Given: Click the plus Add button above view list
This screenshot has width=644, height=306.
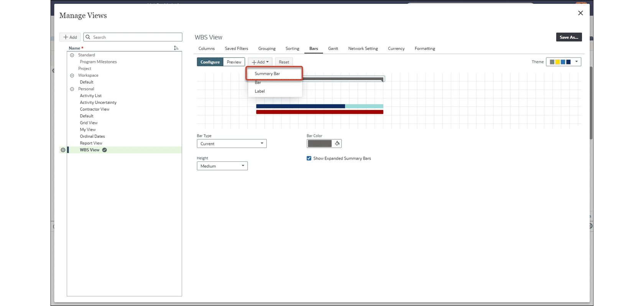Looking at the screenshot, I should 70,37.
